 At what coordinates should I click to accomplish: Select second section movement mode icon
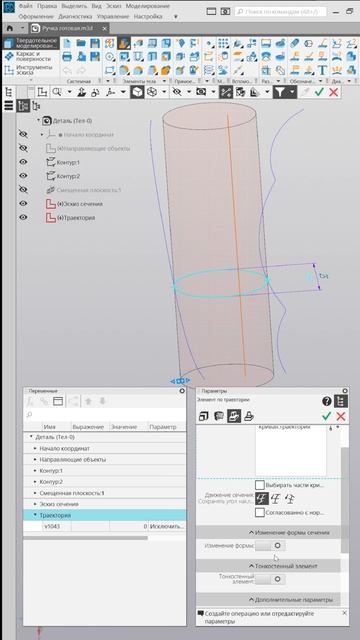click(x=276, y=498)
